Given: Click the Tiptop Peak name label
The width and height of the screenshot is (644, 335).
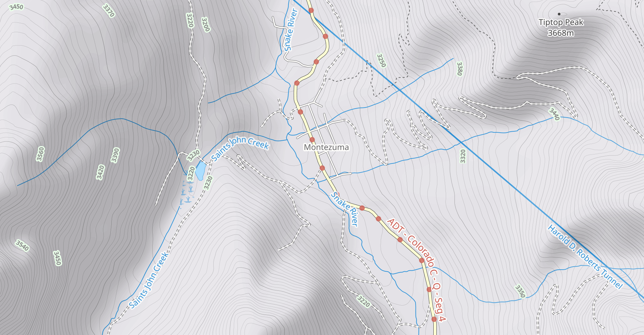Looking at the screenshot, I should pyautogui.click(x=561, y=22).
